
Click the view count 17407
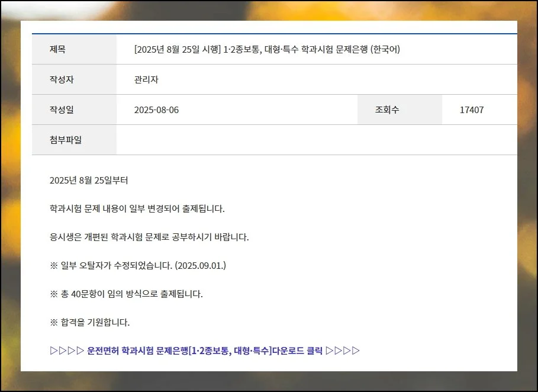[472, 110]
